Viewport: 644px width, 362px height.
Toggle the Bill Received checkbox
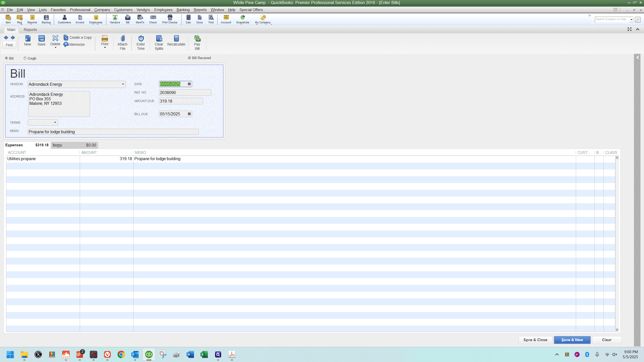[x=189, y=58]
